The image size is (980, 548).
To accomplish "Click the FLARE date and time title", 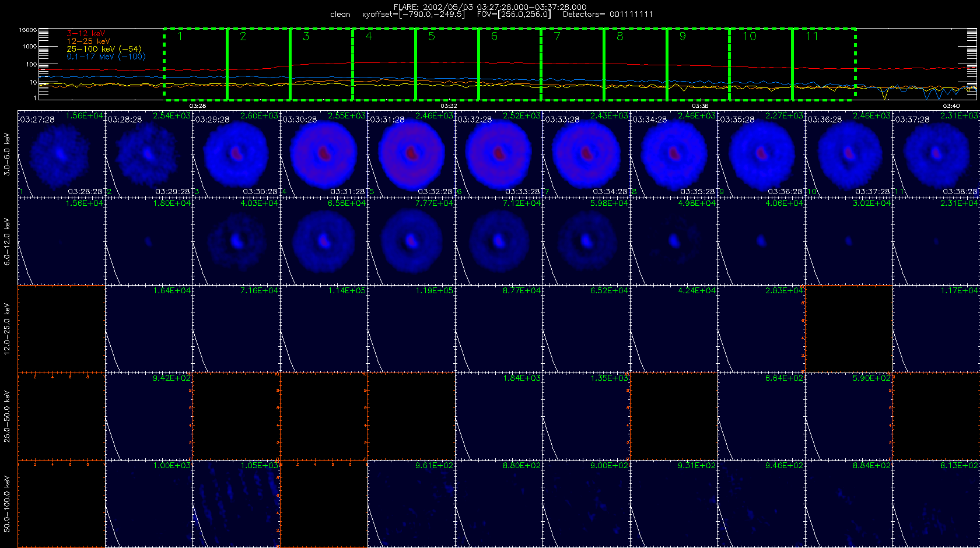I will click(x=490, y=7).
